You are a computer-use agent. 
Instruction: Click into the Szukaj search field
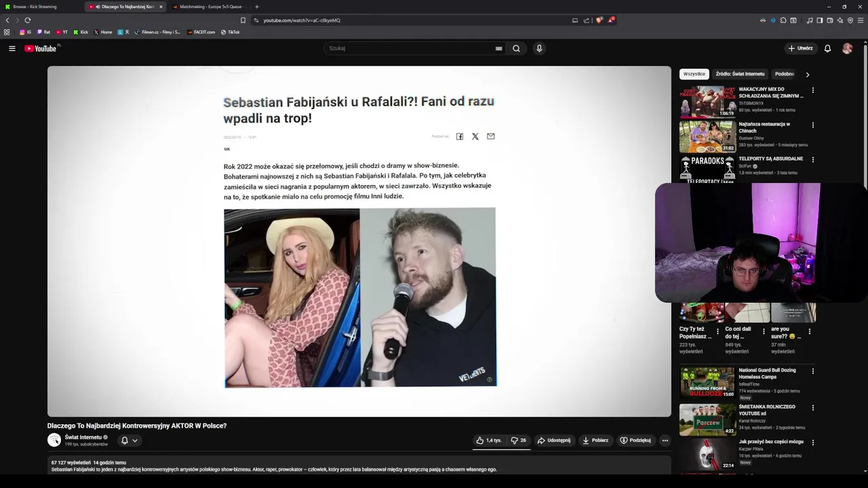pyautogui.click(x=411, y=48)
